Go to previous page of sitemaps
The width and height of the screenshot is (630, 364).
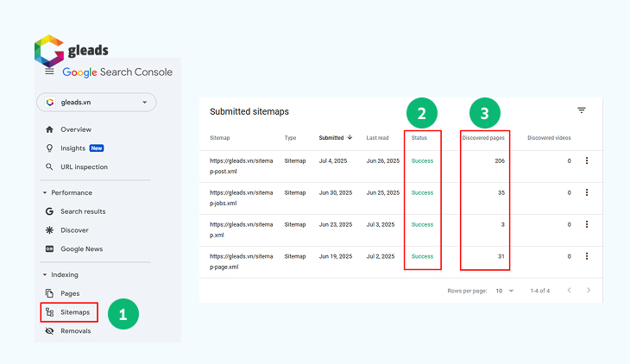570,290
